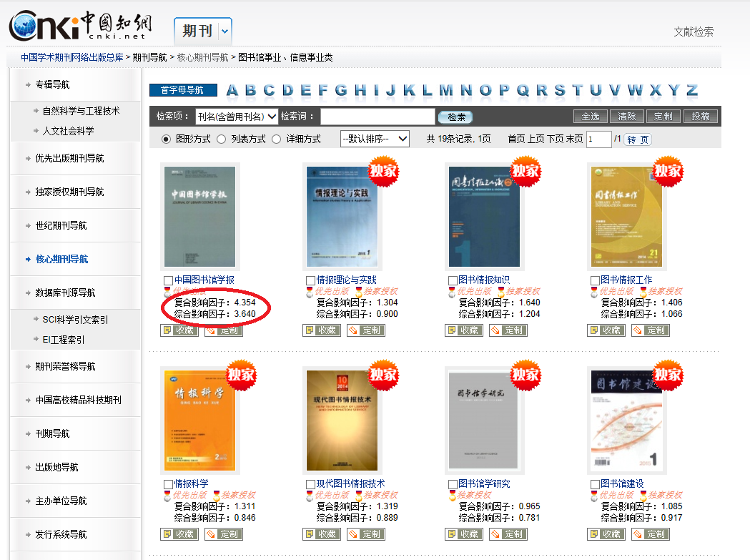The height and width of the screenshot is (560, 750).
Task: Click 独家 badge on 情报理论与实践 cover
Action: point(383,172)
